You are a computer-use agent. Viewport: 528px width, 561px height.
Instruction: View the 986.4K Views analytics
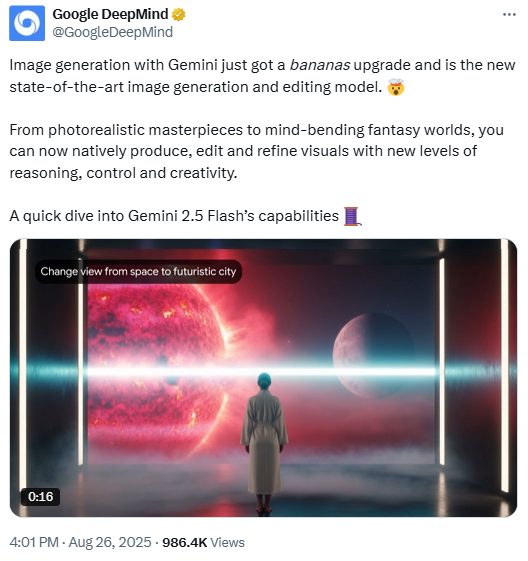click(203, 542)
